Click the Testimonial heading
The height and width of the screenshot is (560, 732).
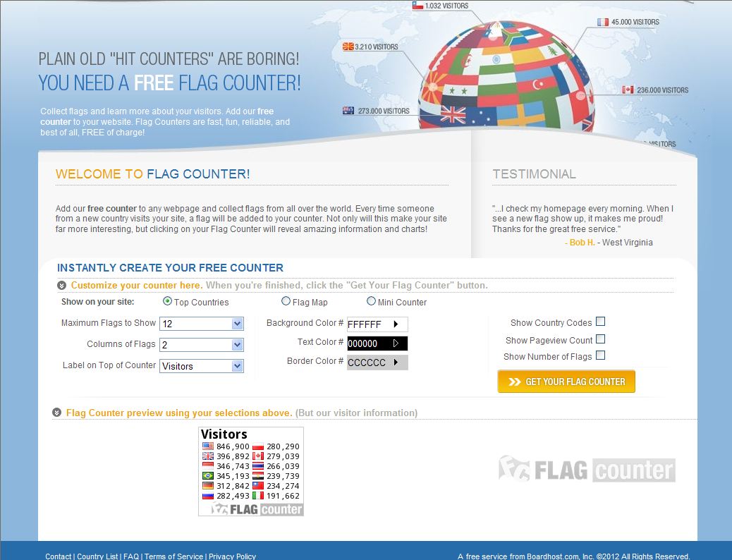(x=534, y=174)
